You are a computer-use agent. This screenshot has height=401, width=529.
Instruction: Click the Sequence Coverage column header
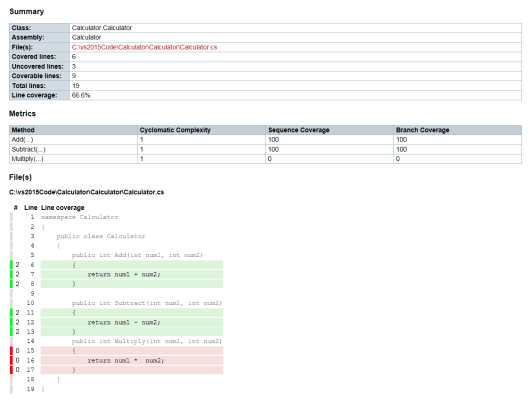coord(299,130)
